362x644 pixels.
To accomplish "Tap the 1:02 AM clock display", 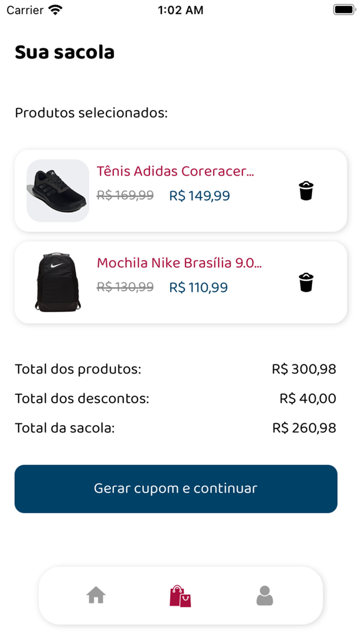I will click(x=180, y=9).
